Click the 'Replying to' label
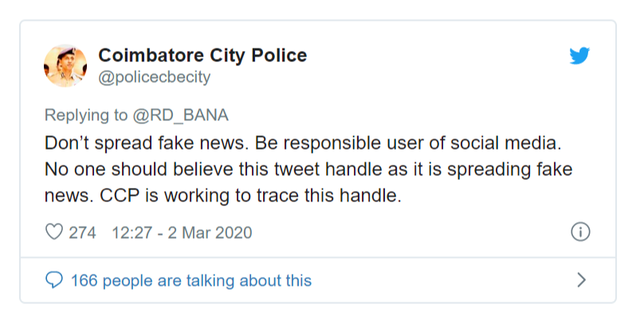The height and width of the screenshot is (316, 644). tap(86, 116)
